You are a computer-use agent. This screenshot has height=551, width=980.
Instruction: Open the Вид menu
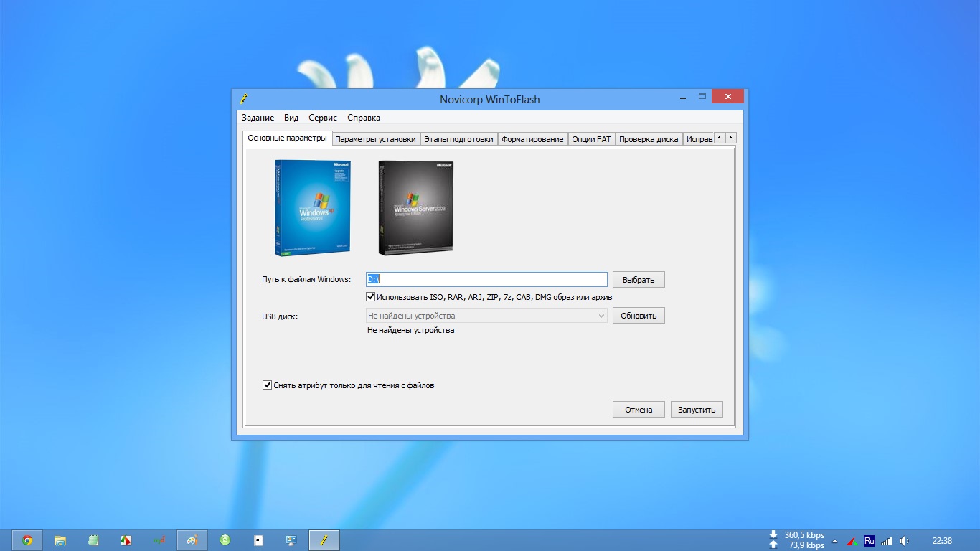tap(291, 118)
